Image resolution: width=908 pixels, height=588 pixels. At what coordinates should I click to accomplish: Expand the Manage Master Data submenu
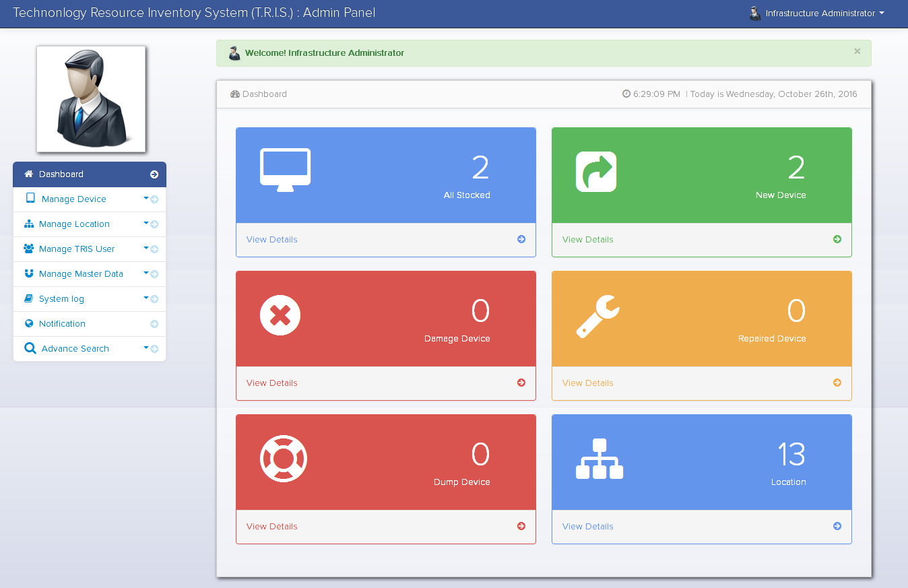pos(81,274)
